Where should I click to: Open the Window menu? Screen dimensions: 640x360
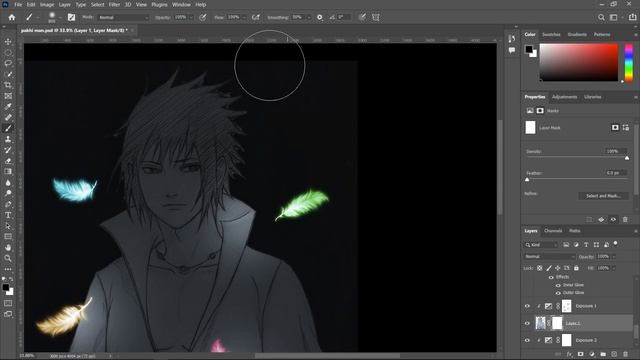[181, 4]
